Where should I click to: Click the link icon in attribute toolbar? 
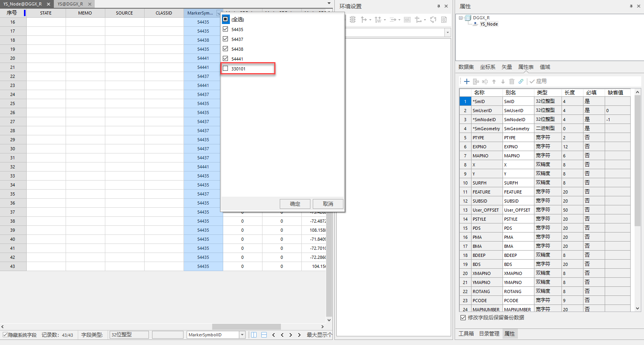tap(521, 81)
